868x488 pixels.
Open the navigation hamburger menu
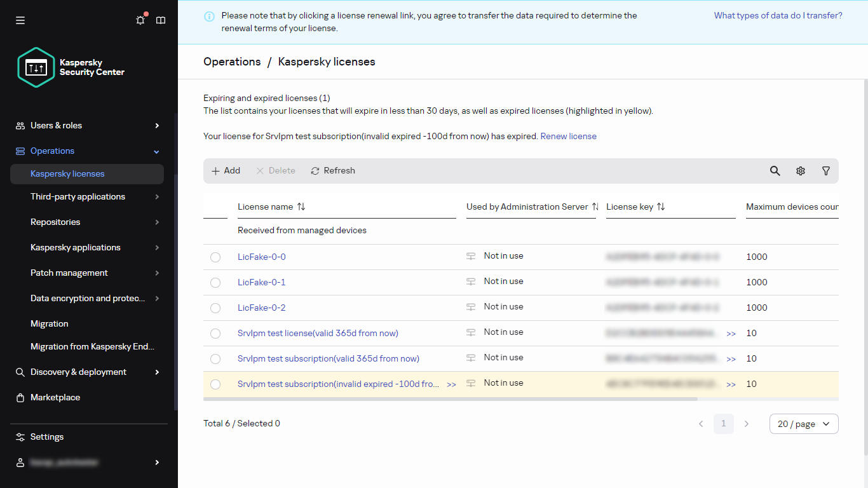20,20
